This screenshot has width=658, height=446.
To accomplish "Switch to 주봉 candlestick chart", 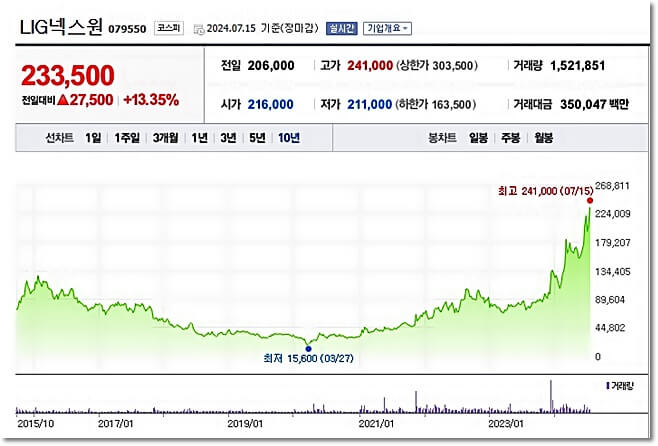I will (x=511, y=138).
